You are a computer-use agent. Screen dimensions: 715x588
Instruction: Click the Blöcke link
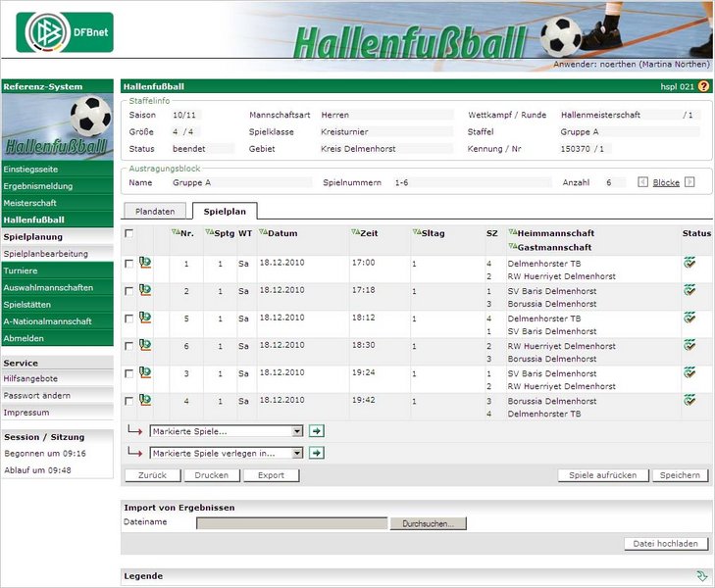click(x=666, y=182)
